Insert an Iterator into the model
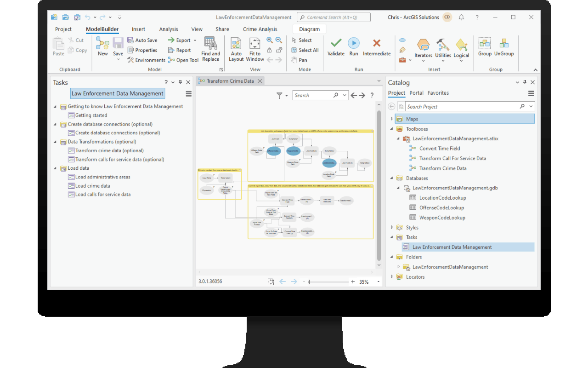Viewport: 588px width, 368px height. [x=423, y=48]
